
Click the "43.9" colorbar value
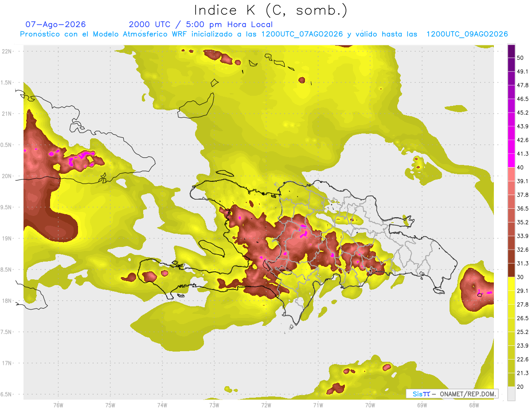(x=523, y=127)
